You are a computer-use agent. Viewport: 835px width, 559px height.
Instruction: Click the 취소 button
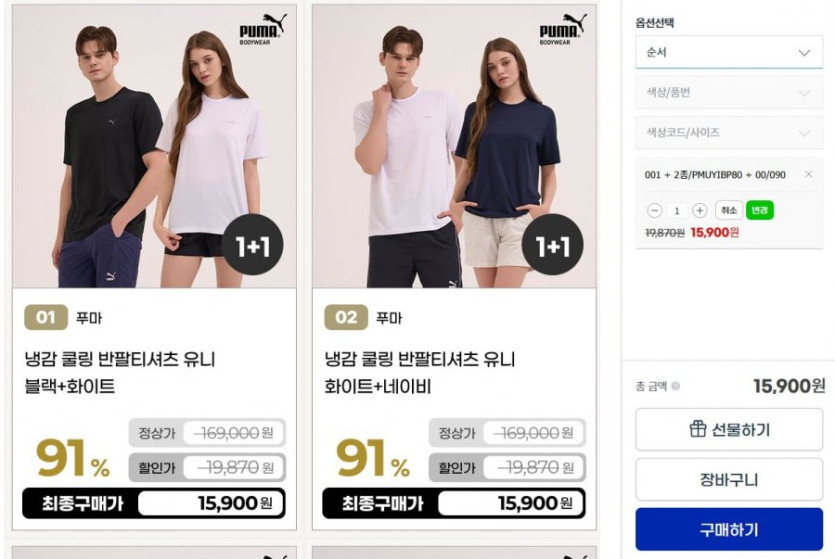(x=728, y=210)
